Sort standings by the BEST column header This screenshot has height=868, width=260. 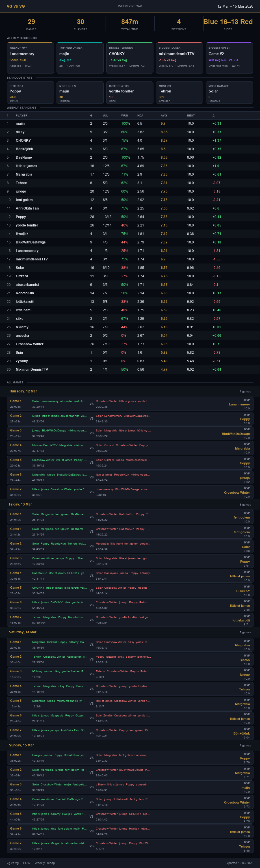pyautogui.click(x=191, y=116)
